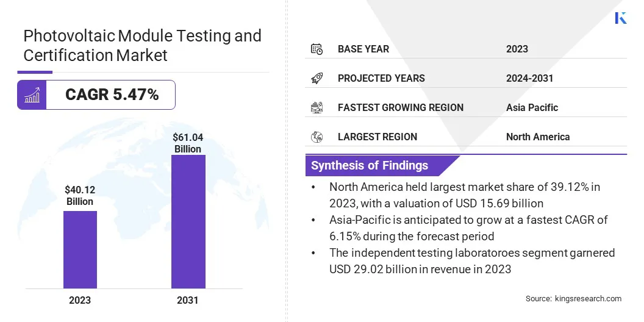Click the rocket icon beside Projected Years
The width and height of the screenshot is (644, 322).
pos(317,78)
